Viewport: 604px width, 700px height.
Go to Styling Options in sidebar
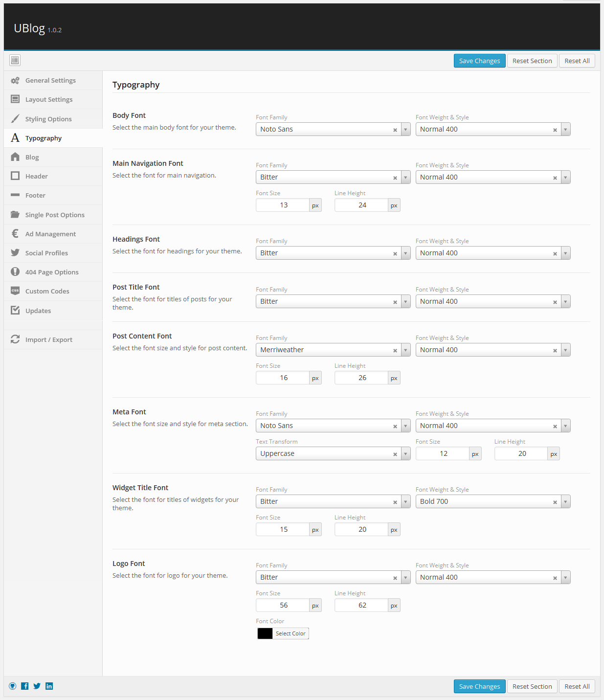[48, 119]
